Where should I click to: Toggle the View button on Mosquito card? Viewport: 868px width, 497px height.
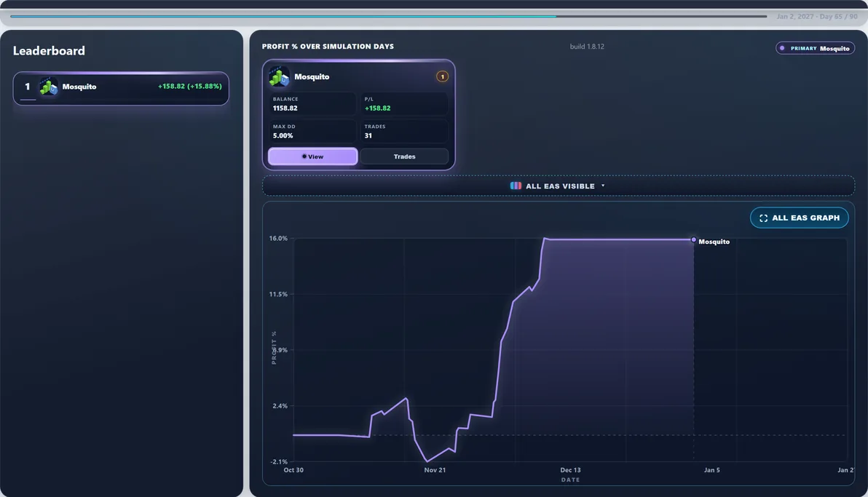coord(313,156)
